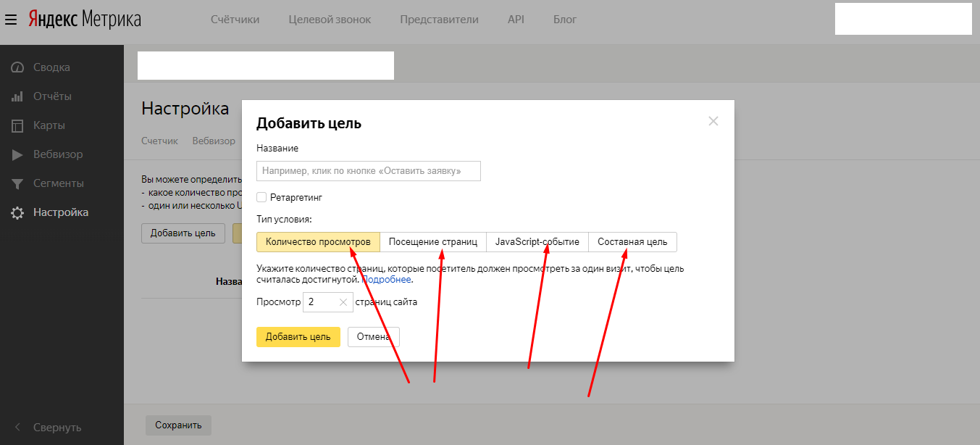
Task: Clear the Просмотр value with the X
Action: click(343, 302)
